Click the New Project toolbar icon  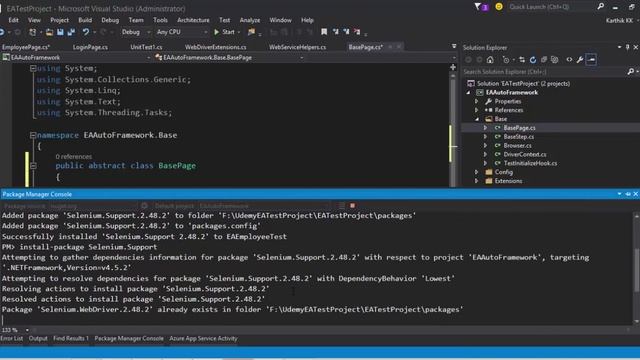tap(33, 32)
